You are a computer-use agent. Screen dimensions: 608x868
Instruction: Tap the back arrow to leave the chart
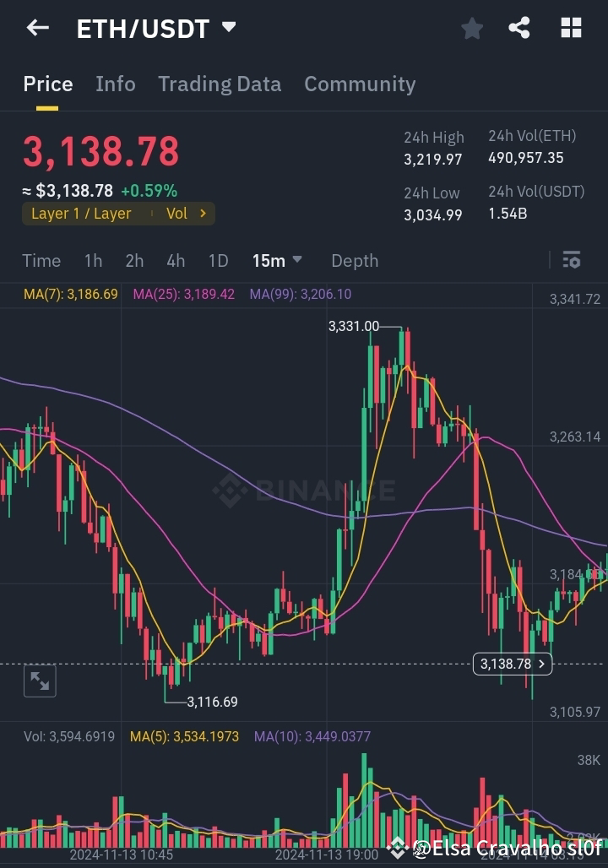tap(35, 27)
